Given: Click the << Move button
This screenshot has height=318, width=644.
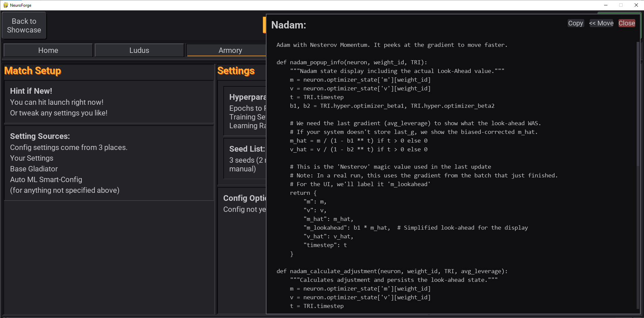Looking at the screenshot, I should click(x=601, y=23).
